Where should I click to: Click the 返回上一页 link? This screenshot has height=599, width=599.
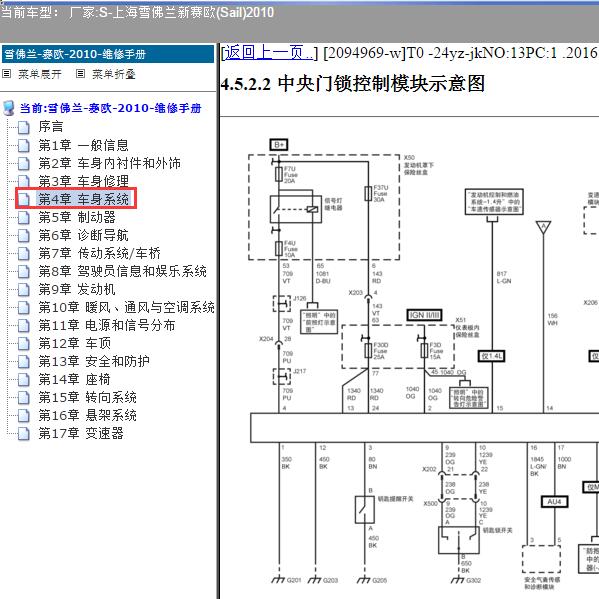tap(269, 52)
